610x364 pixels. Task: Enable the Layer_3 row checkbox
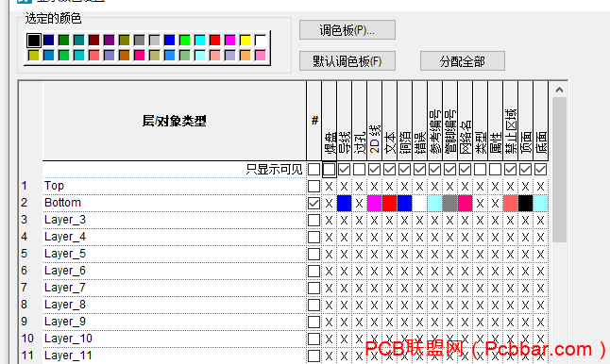point(313,221)
